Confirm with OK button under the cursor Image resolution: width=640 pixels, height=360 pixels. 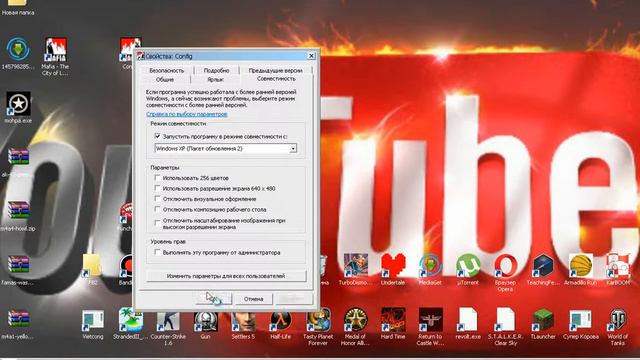pyautogui.click(x=213, y=299)
